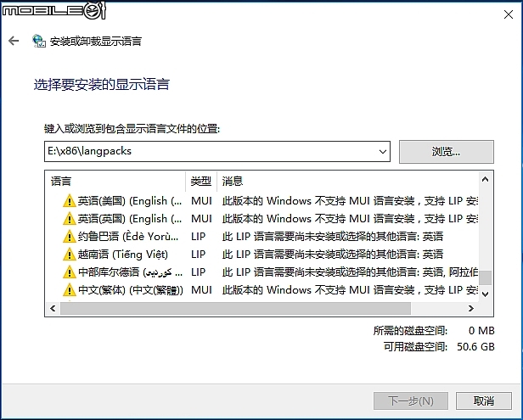Image resolution: width=523 pixels, height=420 pixels.
Task: Click MUI type cell in 英语(英国) row
Action: click(201, 219)
